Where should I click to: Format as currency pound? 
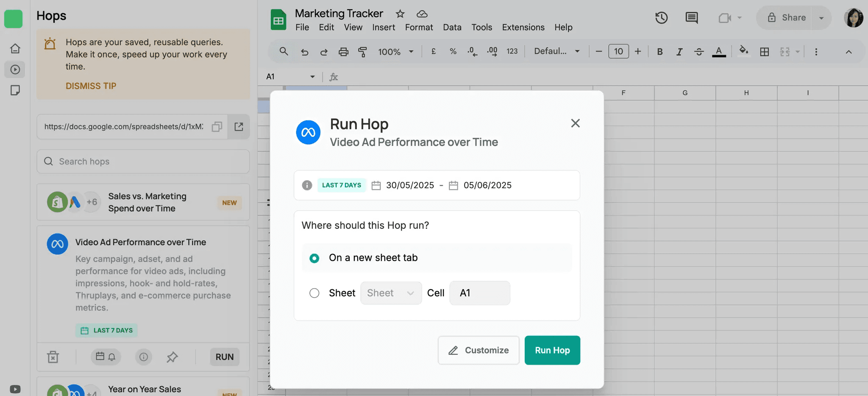(434, 52)
